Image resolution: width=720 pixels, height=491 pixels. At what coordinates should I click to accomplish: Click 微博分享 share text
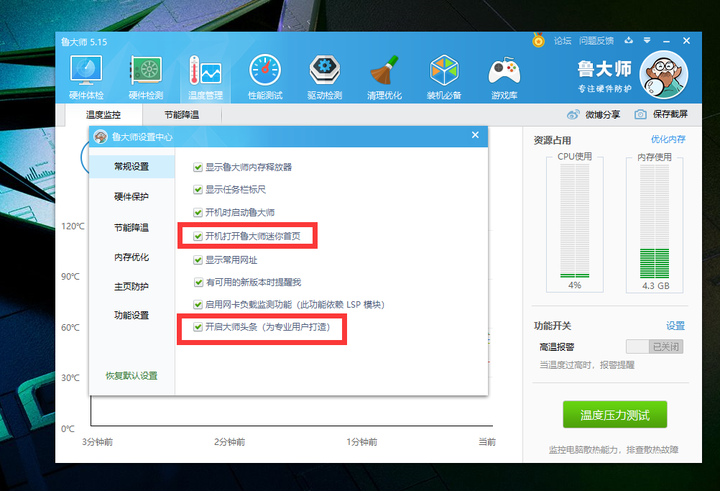coord(602,114)
